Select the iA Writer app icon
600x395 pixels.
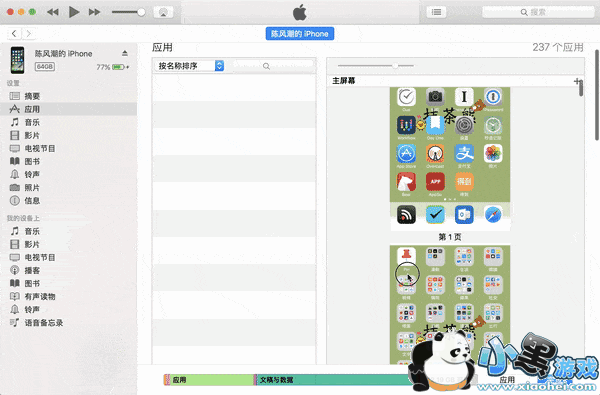(464, 97)
